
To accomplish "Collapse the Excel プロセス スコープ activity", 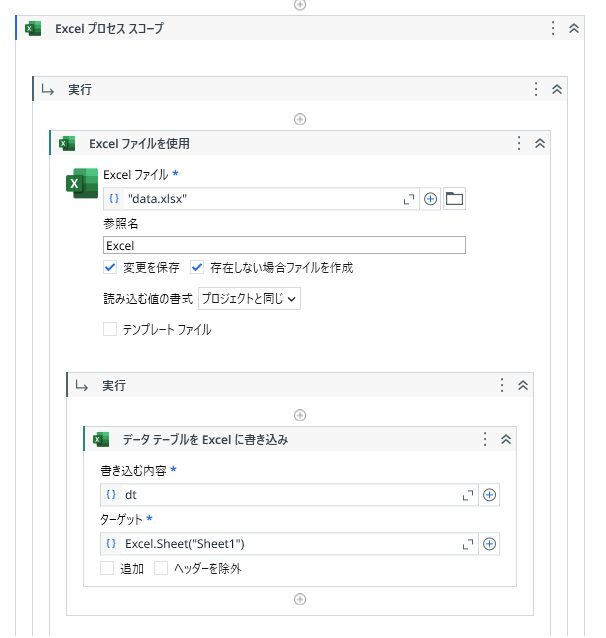I will tap(574, 28).
